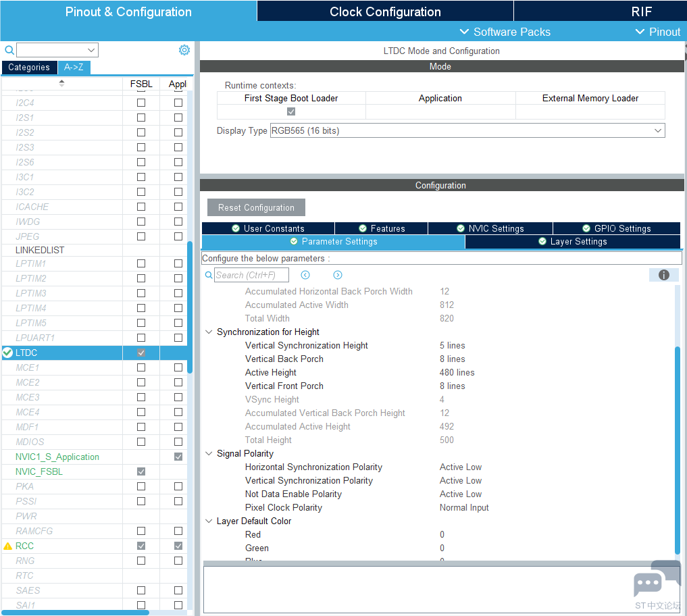
Task: Open the RIF tab
Action: pyautogui.click(x=642, y=11)
